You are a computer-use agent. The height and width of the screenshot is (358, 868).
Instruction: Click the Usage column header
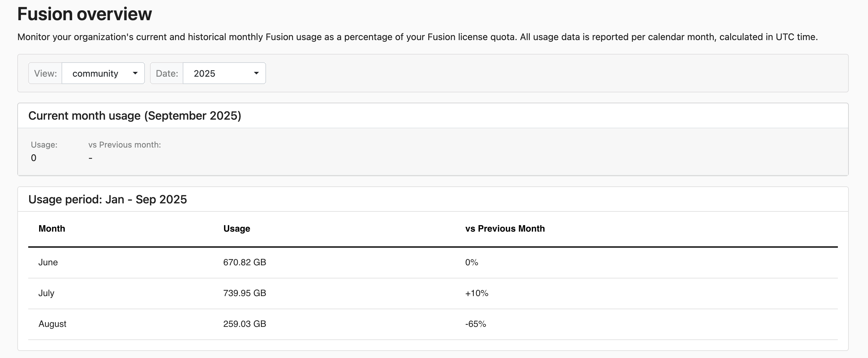tap(237, 228)
